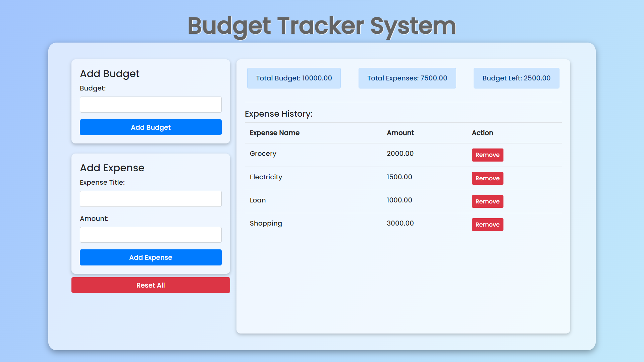Click the Amount column header

[400, 133]
